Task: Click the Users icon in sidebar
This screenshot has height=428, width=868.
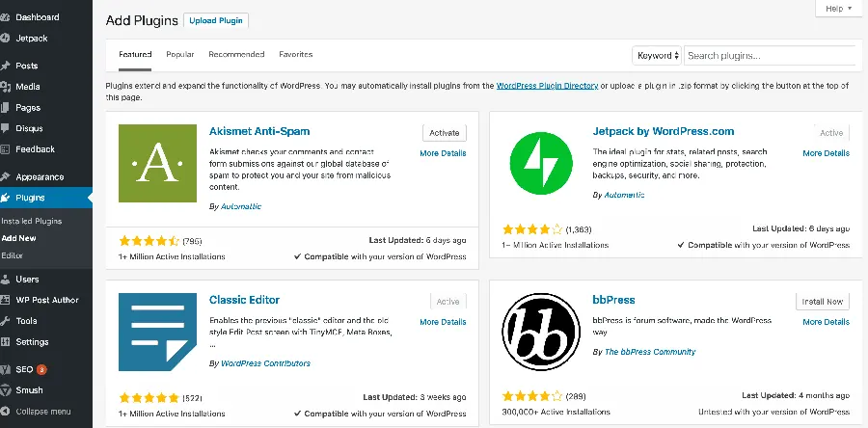Action: 5,280
